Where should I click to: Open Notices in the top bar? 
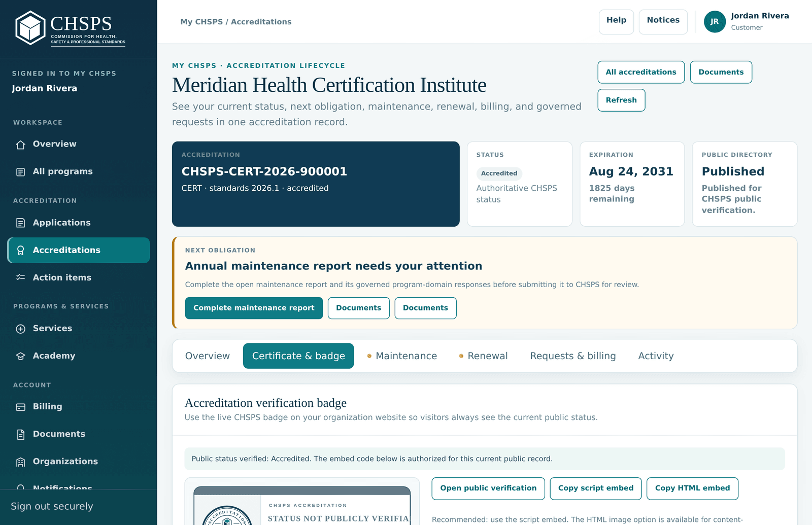point(663,22)
